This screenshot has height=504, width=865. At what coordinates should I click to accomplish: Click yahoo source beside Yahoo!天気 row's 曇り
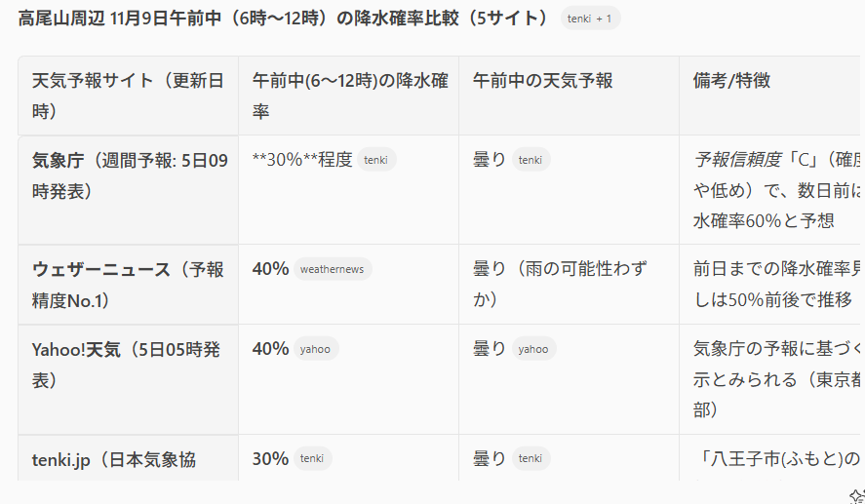coord(532,349)
